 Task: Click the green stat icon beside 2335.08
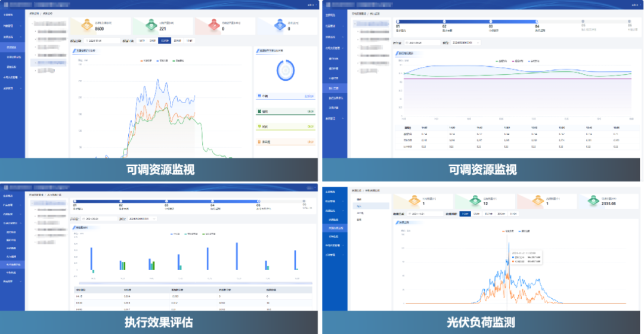coord(593,201)
